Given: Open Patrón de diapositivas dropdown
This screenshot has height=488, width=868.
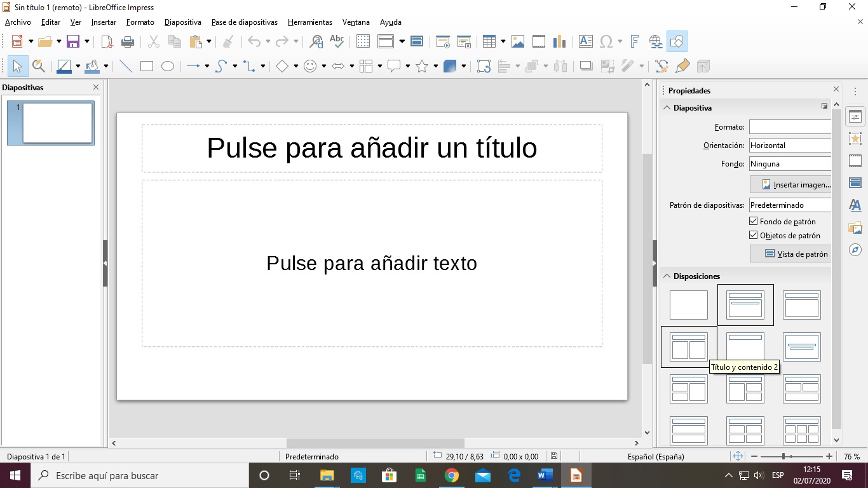Looking at the screenshot, I should point(790,205).
